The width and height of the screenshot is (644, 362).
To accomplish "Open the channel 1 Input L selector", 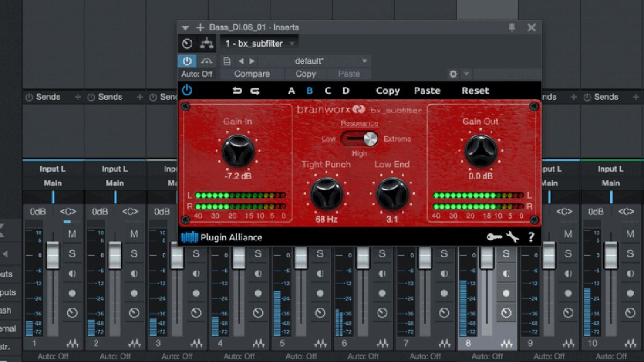I will click(53, 169).
